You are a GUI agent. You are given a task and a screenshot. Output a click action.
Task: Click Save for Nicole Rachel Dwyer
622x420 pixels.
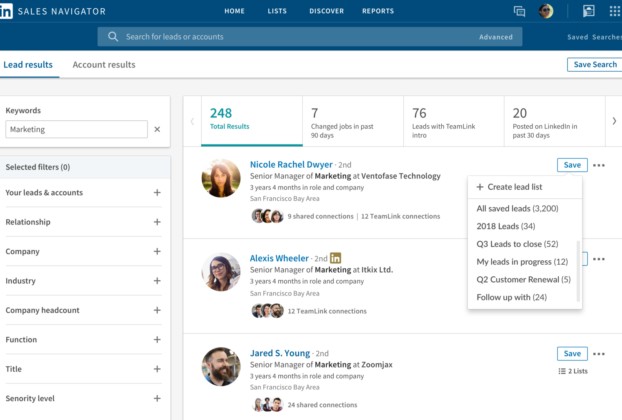572,165
